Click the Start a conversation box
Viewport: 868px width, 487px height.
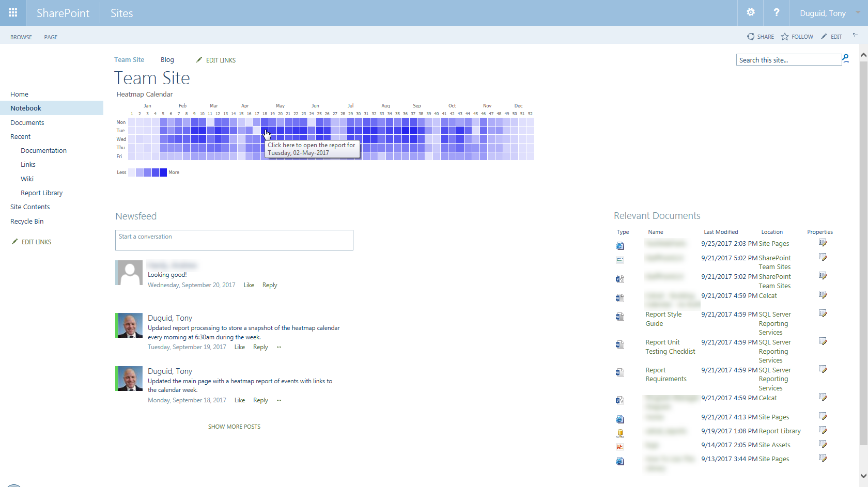pos(234,240)
